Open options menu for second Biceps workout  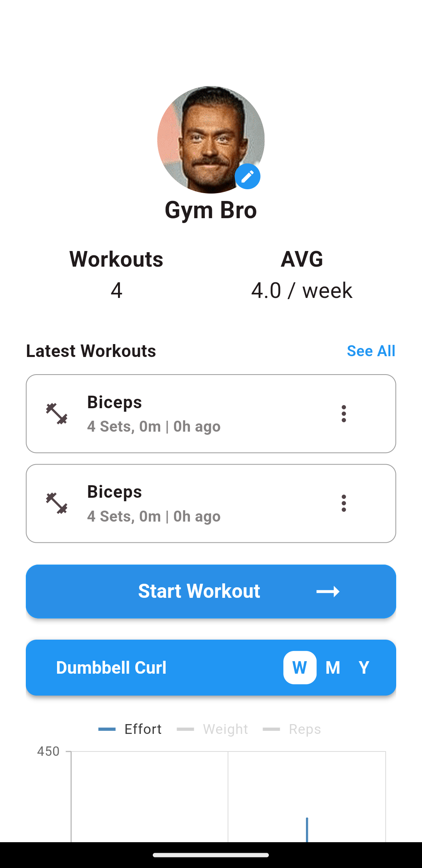343,503
